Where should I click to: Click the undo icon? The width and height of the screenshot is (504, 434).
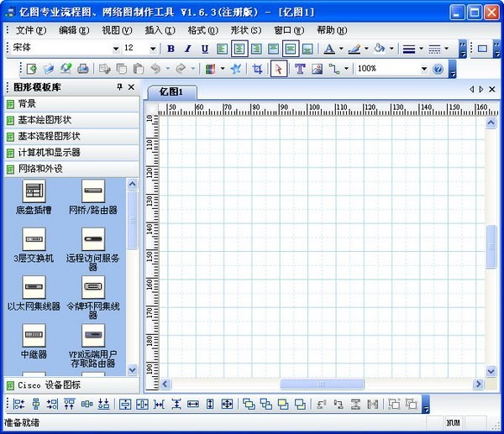pyautogui.click(x=155, y=69)
